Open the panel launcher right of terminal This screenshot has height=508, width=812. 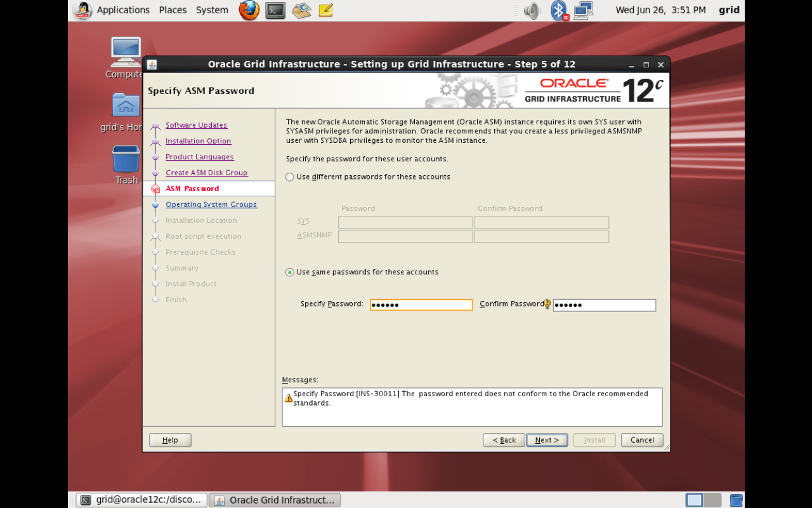(301, 10)
